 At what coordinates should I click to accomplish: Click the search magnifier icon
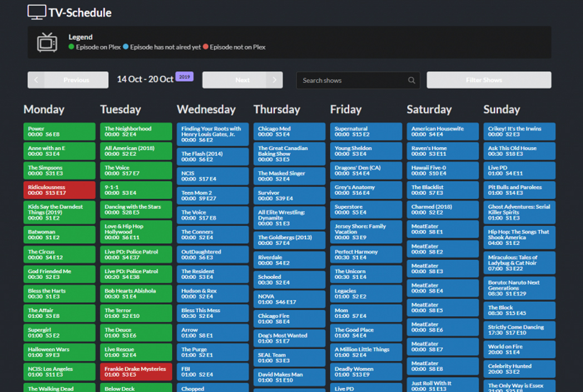(411, 80)
